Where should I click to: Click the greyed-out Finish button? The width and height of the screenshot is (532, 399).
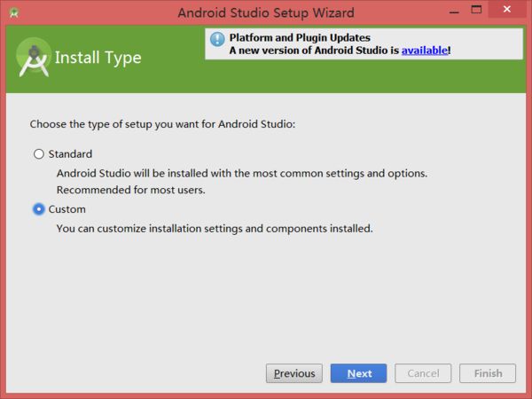pos(488,373)
